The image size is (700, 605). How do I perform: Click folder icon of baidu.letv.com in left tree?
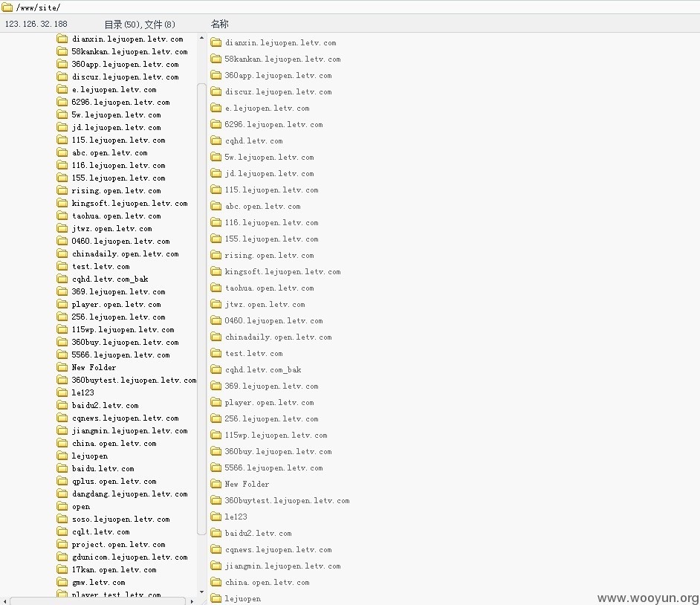(62, 468)
